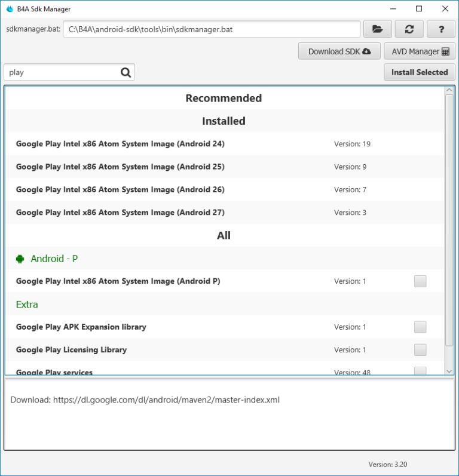The width and height of the screenshot is (459, 476).
Task: Click Google Play APK Expansion library row text
Action: point(81,327)
